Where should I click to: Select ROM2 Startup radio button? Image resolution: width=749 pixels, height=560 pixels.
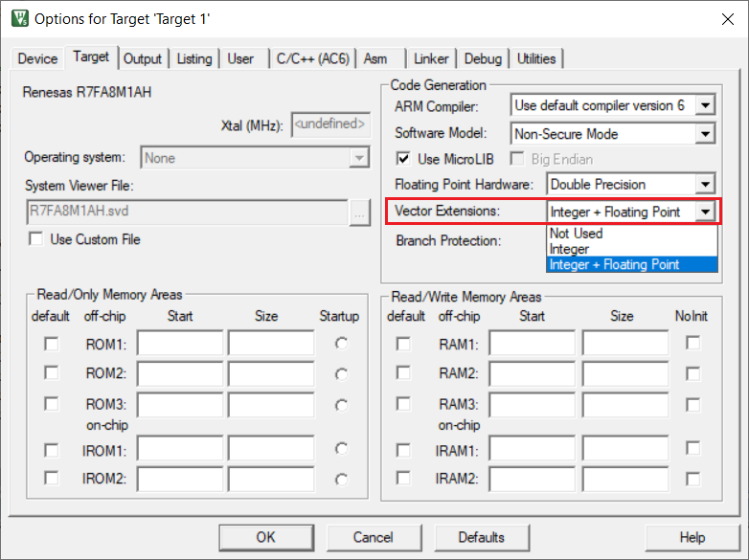[341, 374]
